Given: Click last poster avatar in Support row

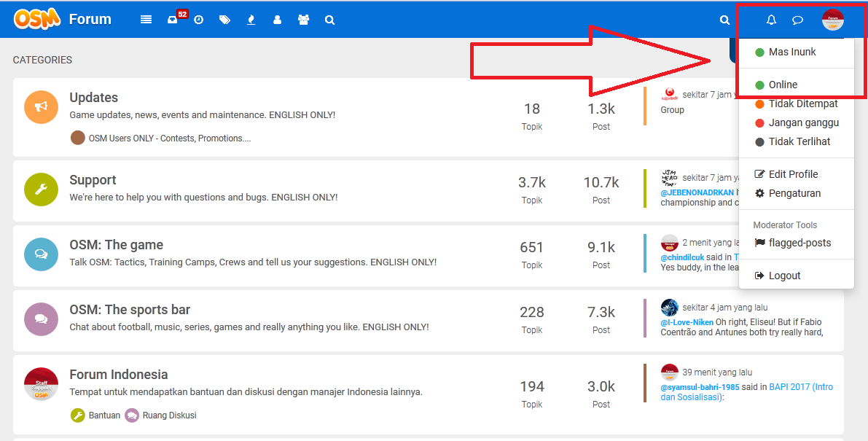Looking at the screenshot, I should coord(669,178).
